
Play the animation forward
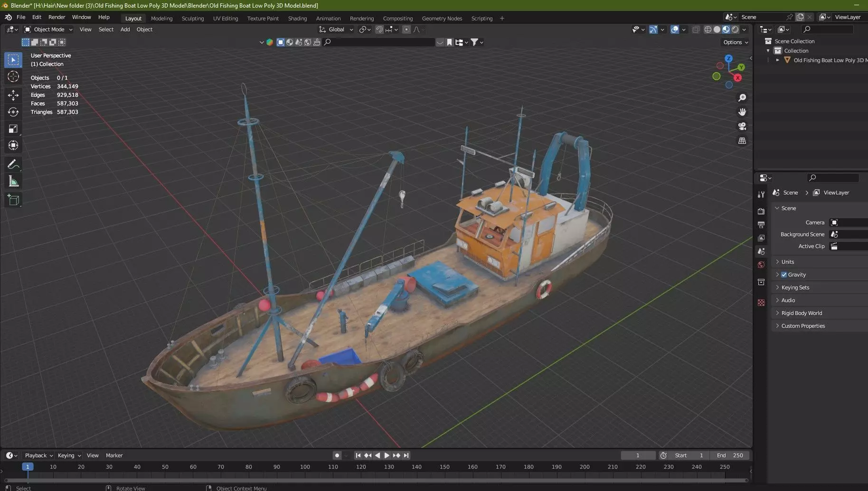point(387,455)
